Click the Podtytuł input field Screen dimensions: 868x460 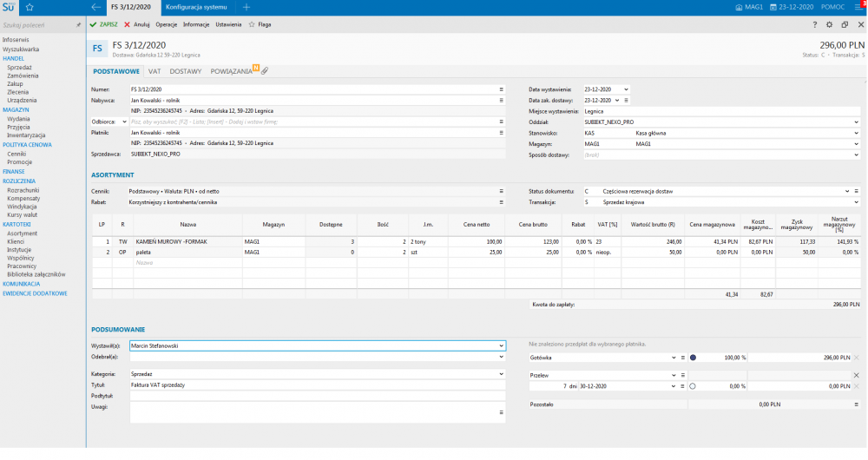(x=317, y=396)
